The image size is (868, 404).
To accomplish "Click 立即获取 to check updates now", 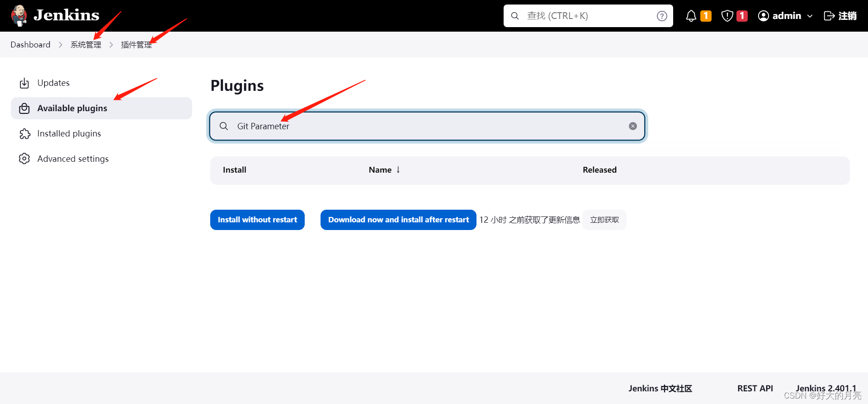I will click(x=604, y=220).
